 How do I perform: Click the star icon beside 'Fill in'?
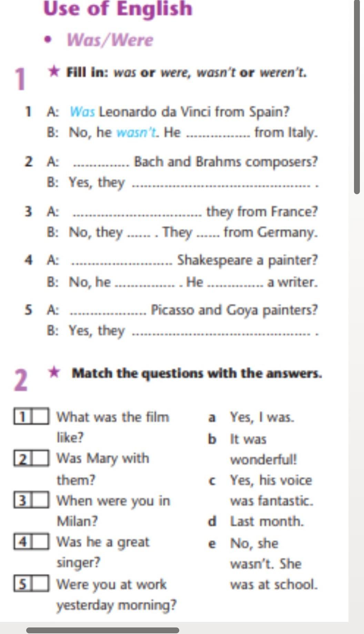point(54,71)
